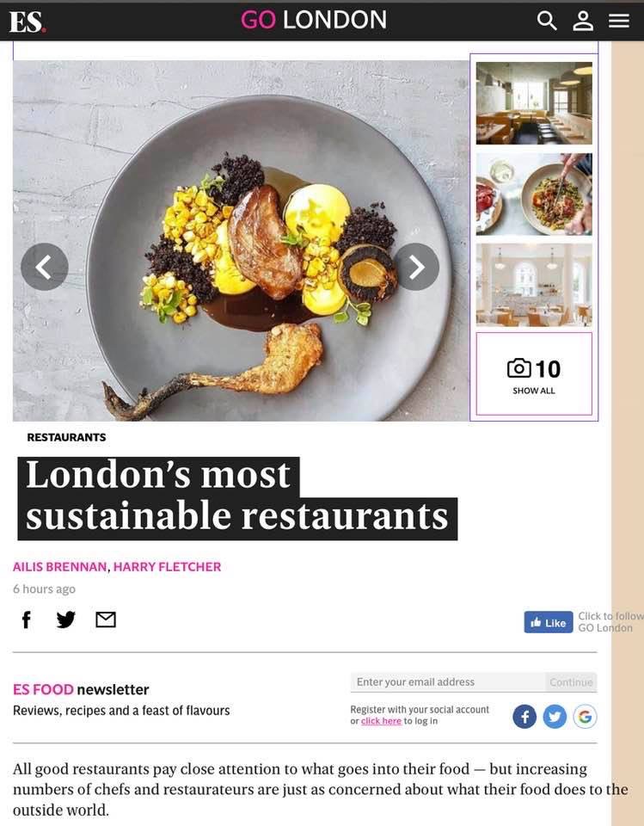The width and height of the screenshot is (644, 826).
Task: Click the Facebook Like button
Action: (x=549, y=622)
